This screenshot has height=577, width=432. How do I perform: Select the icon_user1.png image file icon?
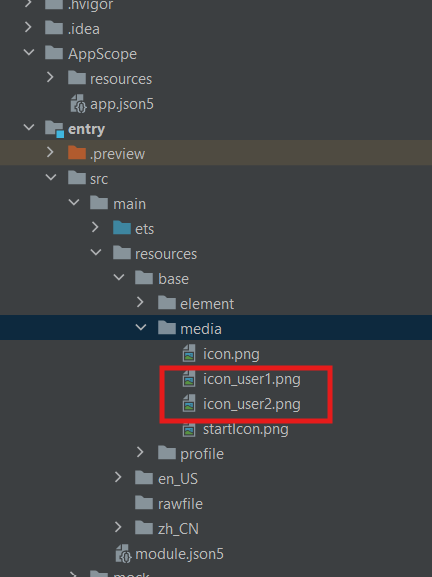pyautogui.click(x=189, y=379)
